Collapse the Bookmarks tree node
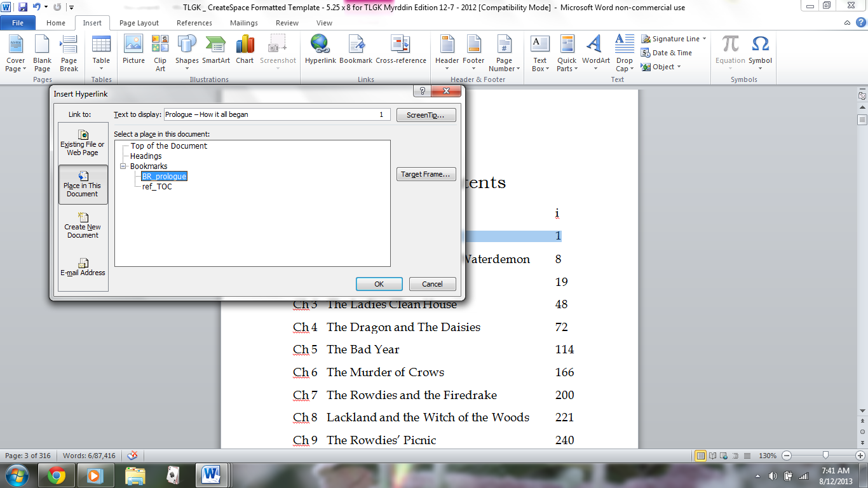This screenshot has width=868, height=488. click(x=123, y=166)
